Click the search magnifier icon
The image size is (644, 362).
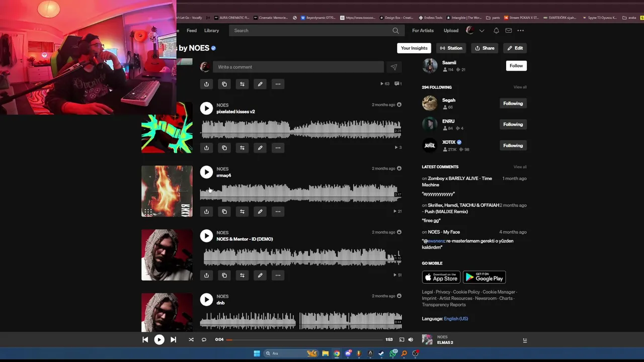pos(395,31)
